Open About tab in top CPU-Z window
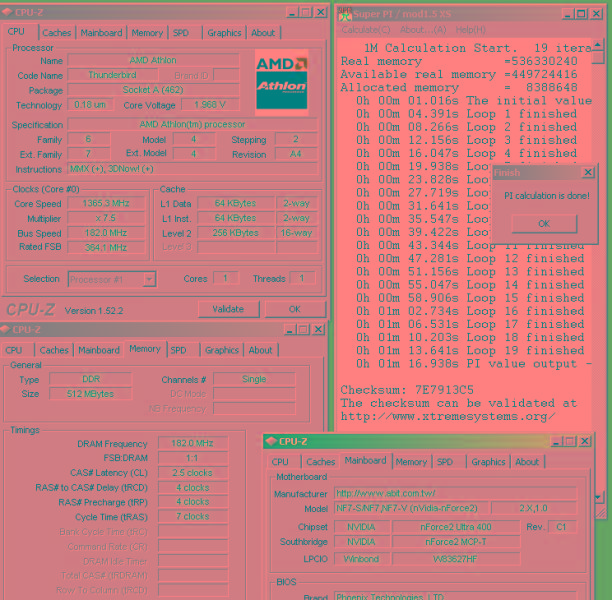Image resolution: width=612 pixels, height=600 pixels. 263,33
